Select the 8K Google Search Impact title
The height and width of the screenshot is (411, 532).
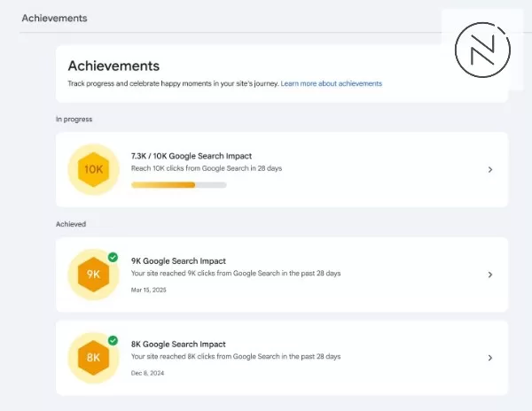pyautogui.click(x=178, y=344)
